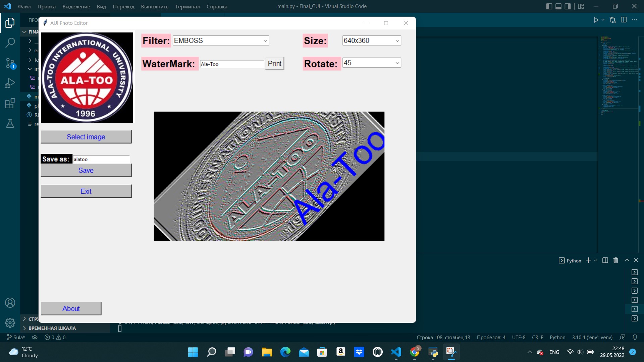Image resolution: width=644 pixels, height=362 pixels.
Task: Click inside the WaterMark text field
Action: click(231, 64)
